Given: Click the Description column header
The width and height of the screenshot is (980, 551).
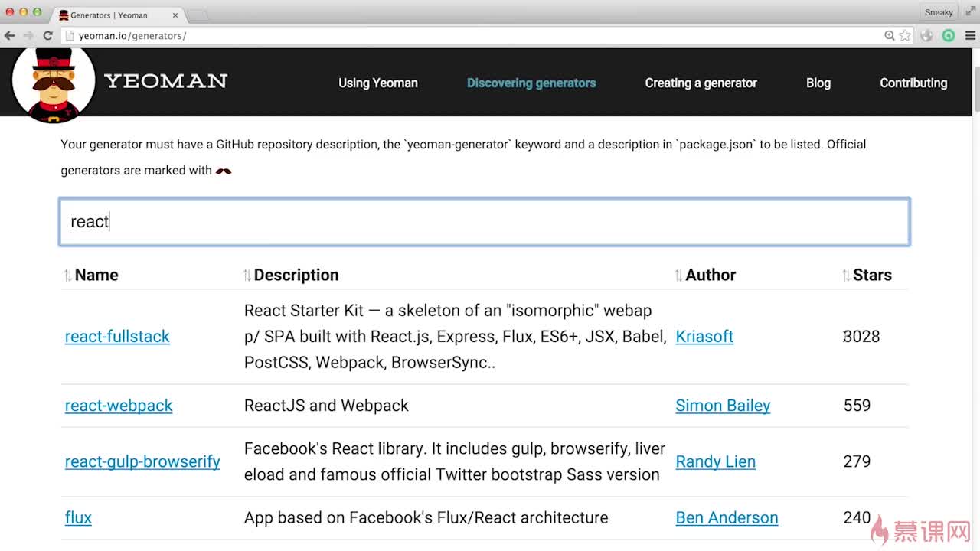Looking at the screenshot, I should click(x=296, y=275).
